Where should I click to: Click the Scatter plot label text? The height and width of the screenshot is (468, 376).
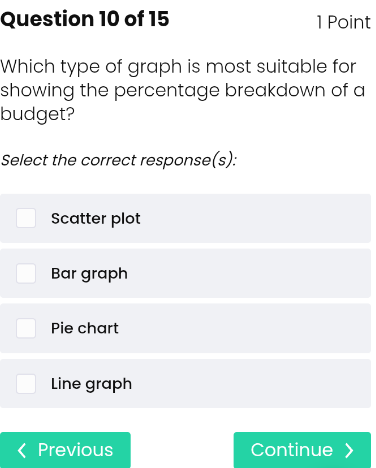[96, 219]
